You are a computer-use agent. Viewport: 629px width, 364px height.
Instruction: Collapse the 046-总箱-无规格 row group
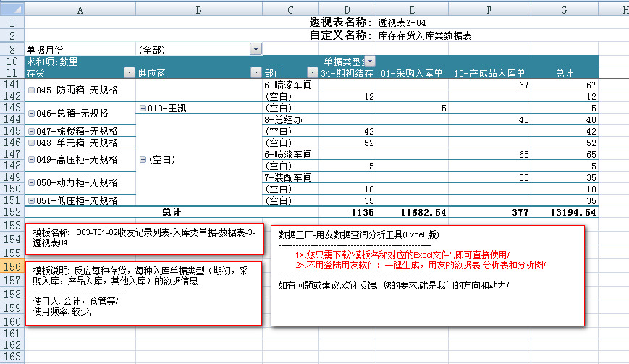(x=31, y=114)
